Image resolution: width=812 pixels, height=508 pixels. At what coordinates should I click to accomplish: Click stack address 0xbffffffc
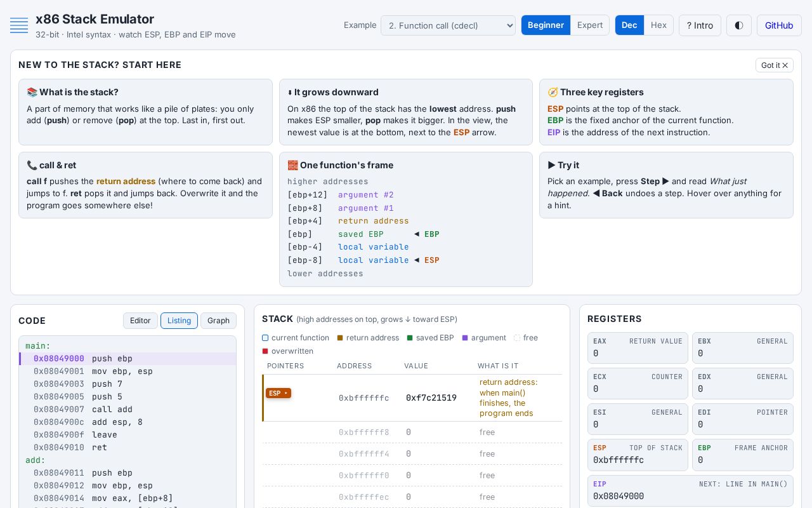pos(364,398)
